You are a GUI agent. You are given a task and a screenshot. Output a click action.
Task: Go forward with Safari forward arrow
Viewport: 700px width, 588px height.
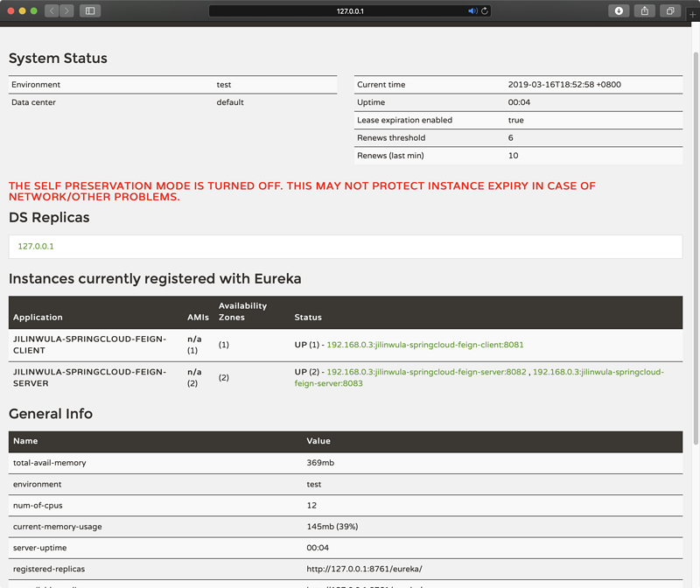(67, 10)
